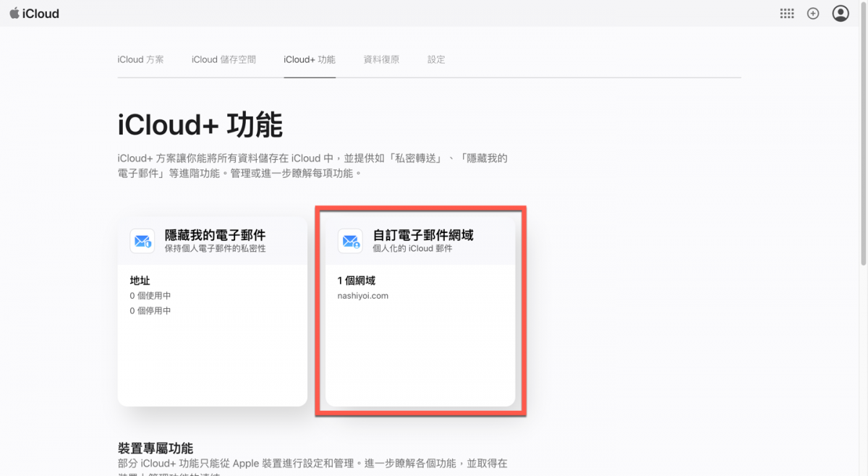868x476 pixels.
Task: Click the nashiyoi.com domain text
Action: pyautogui.click(x=362, y=296)
